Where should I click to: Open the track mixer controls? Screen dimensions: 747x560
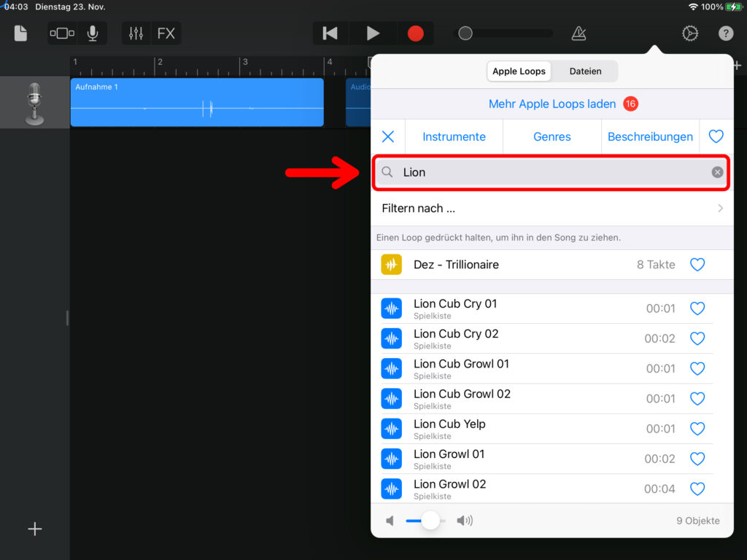136,34
